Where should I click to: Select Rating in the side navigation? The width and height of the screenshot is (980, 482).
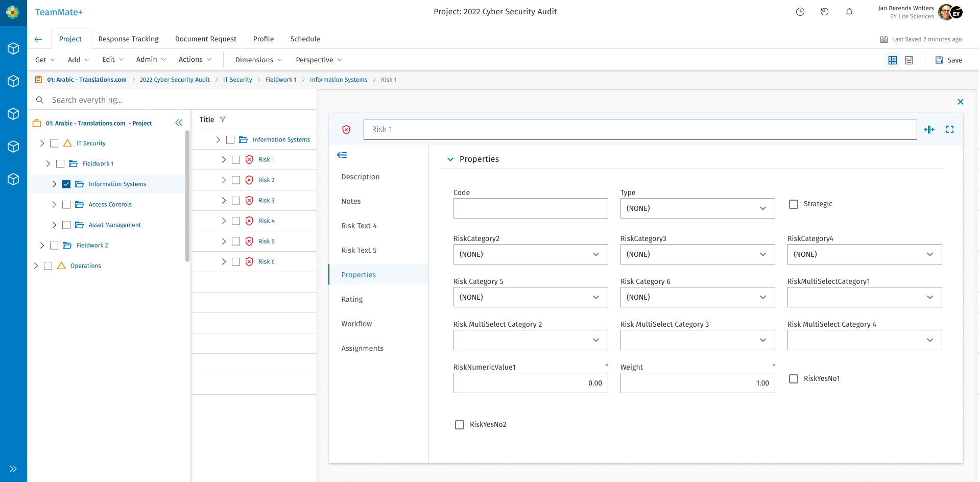pyautogui.click(x=352, y=299)
